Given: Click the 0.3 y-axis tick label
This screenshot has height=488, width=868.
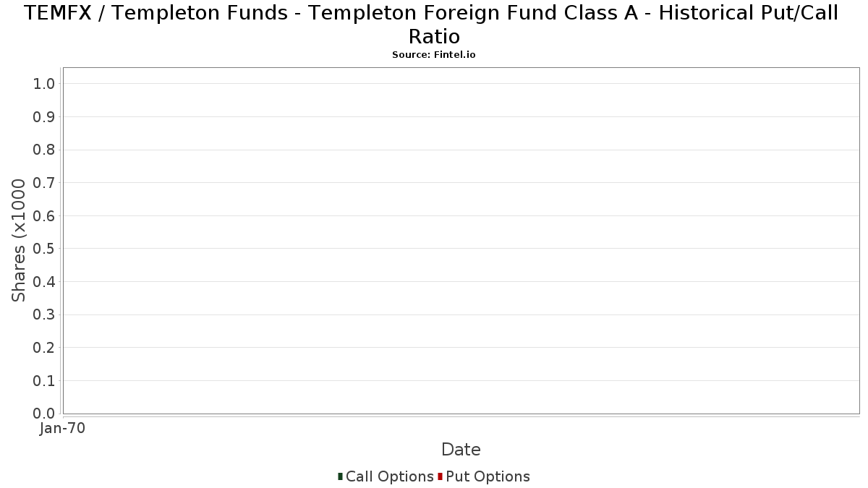Looking at the screenshot, I should [44, 314].
